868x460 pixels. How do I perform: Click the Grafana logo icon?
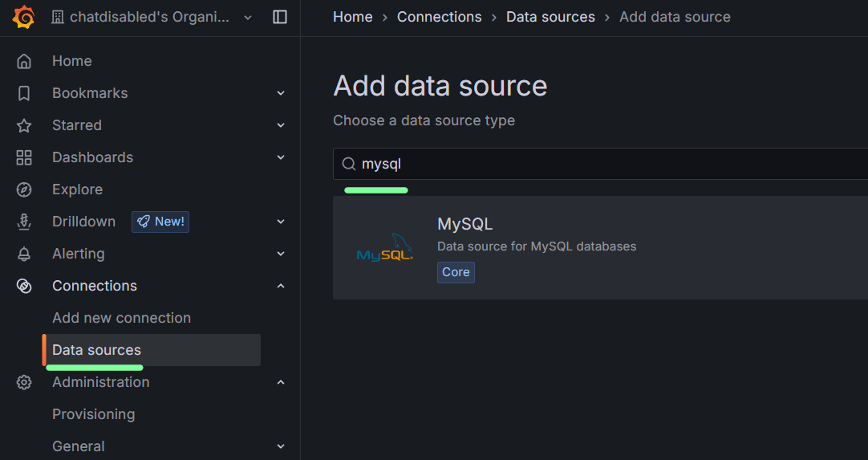pyautogui.click(x=23, y=17)
